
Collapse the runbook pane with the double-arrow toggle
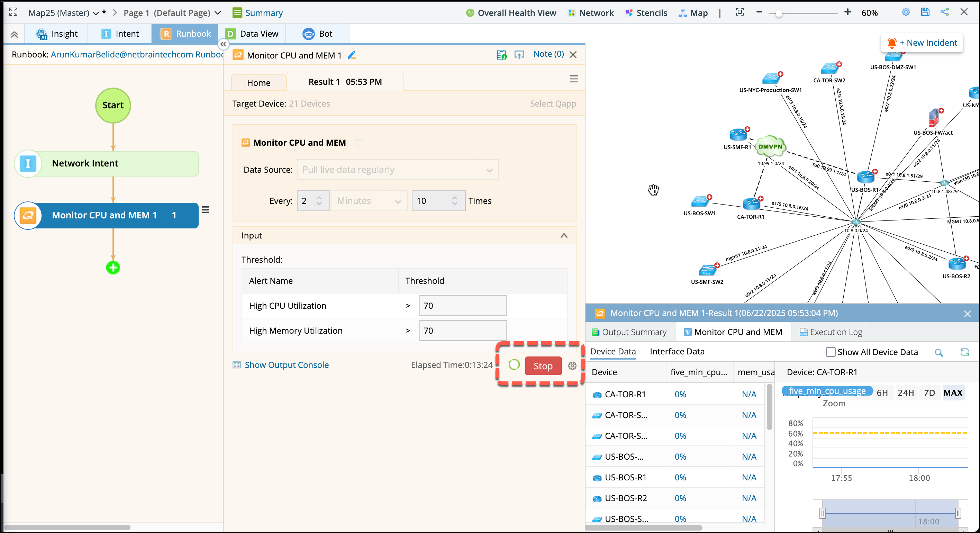[x=223, y=45]
